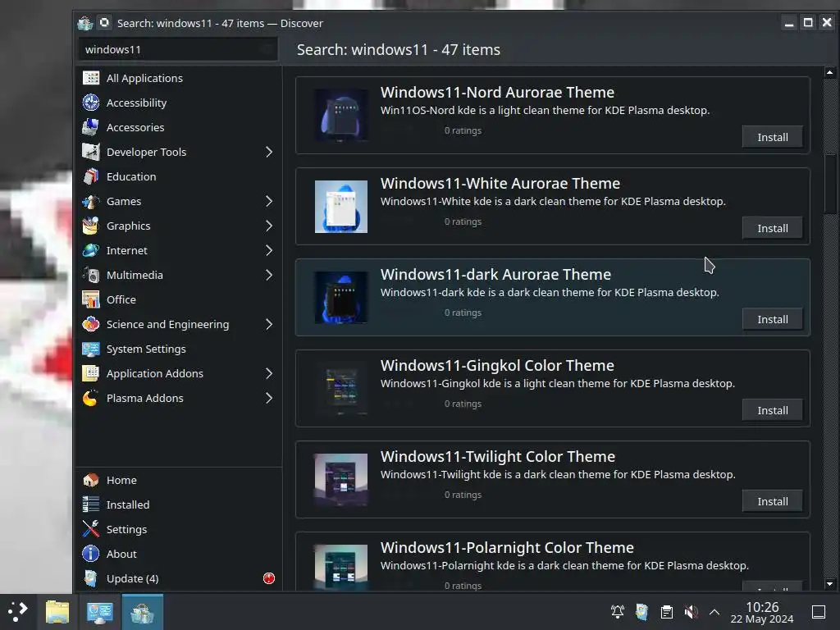
Task: Expand Internet subcategories arrow
Action: [269, 251]
